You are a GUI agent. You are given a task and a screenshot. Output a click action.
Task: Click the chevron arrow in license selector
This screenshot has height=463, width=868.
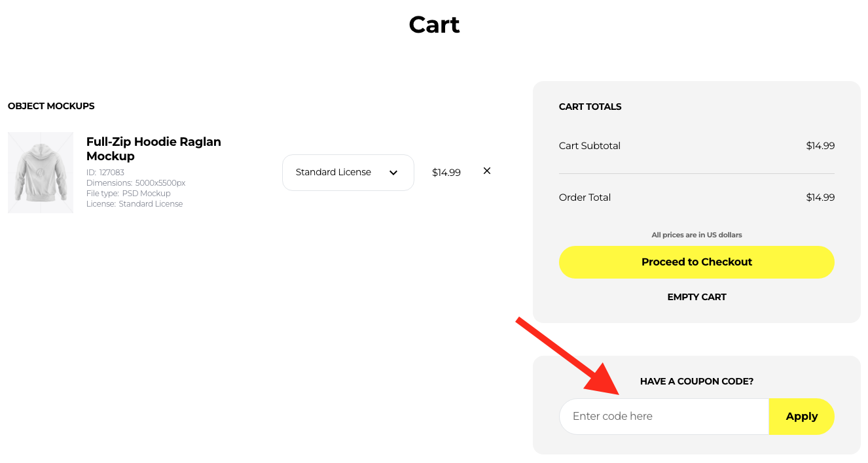pyautogui.click(x=393, y=173)
